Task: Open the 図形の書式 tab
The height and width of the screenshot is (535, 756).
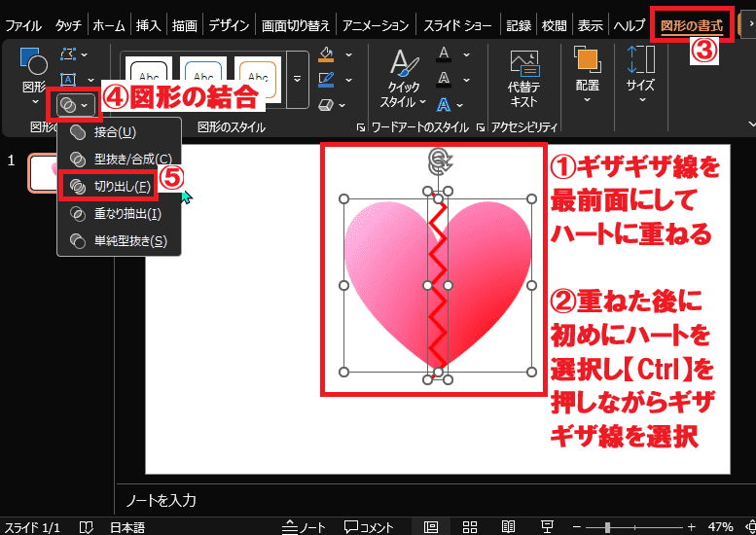Action: tap(692, 25)
